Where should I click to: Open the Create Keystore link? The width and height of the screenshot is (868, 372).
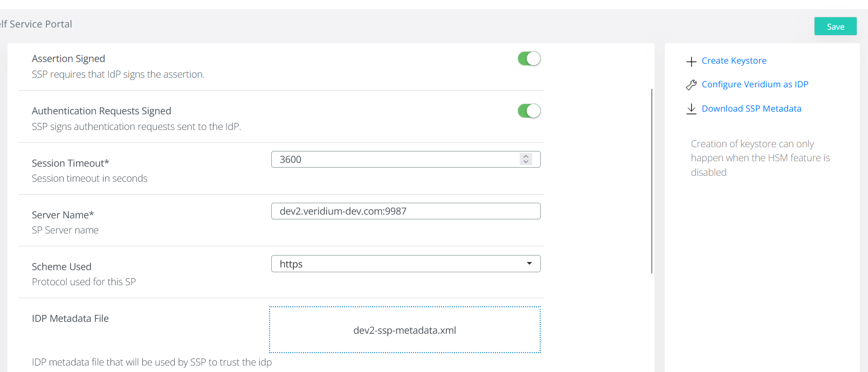pos(734,61)
